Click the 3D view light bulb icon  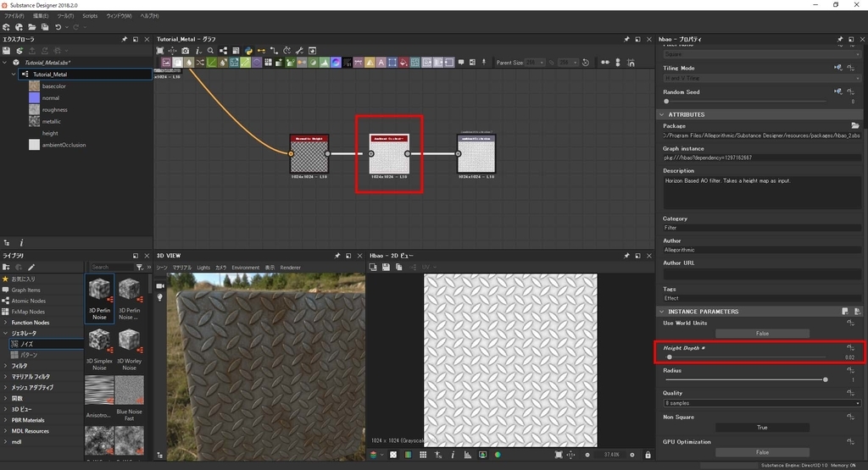pos(160,297)
